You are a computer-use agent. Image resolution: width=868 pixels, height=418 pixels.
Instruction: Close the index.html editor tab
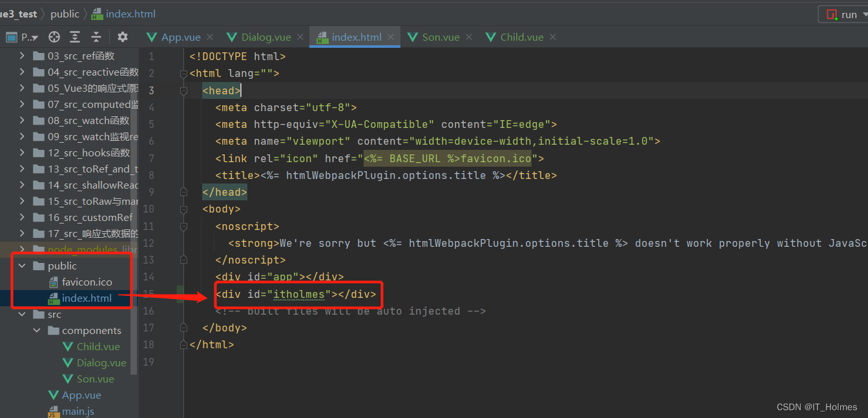point(391,37)
